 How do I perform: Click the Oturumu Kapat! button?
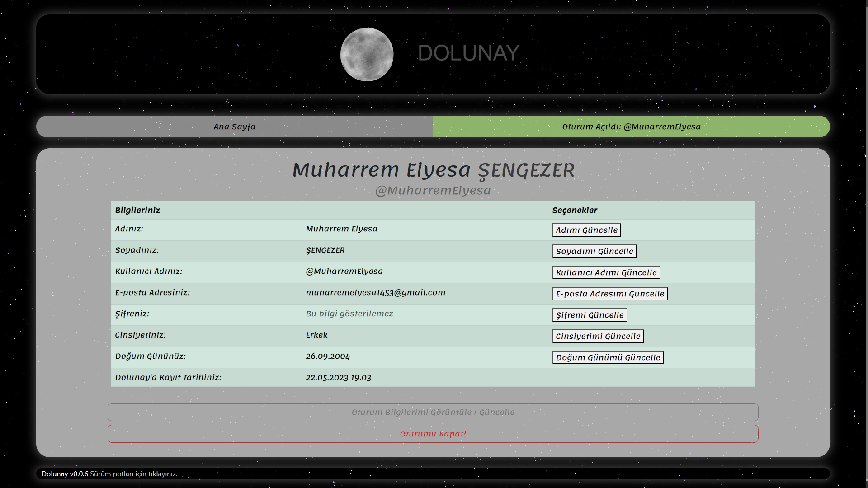point(433,434)
